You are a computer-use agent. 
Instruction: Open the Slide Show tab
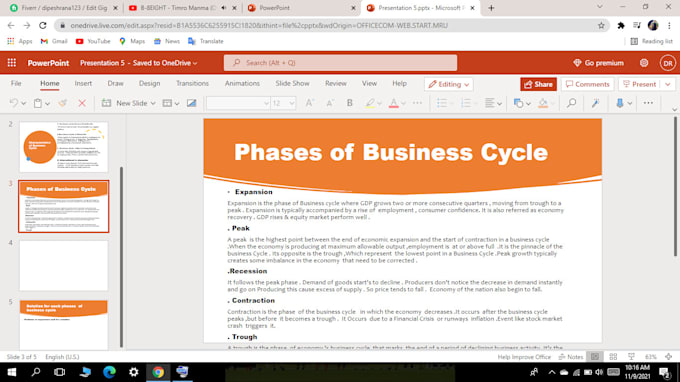tap(292, 83)
